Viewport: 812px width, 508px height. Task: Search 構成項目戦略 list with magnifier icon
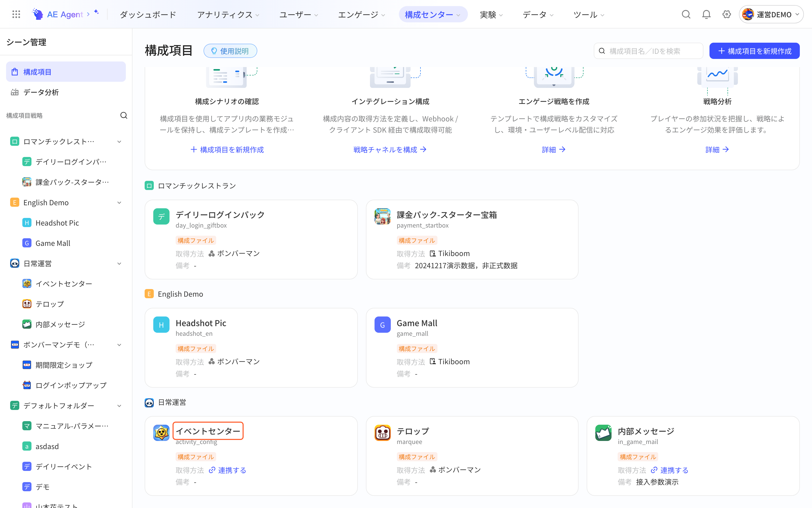[x=124, y=116]
